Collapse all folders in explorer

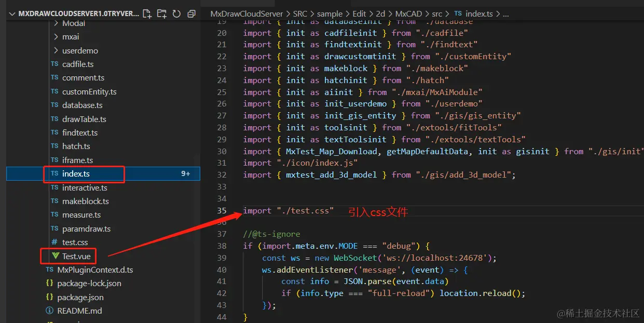pos(191,14)
